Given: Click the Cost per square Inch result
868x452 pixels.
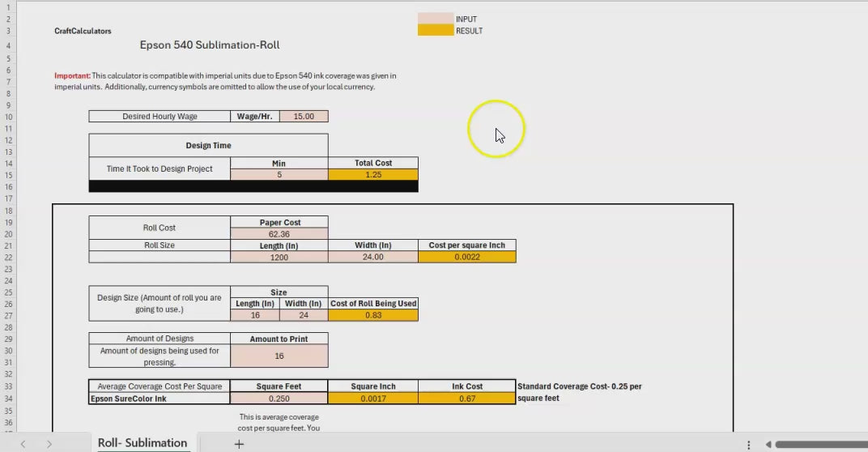Looking at the screenshot, I should [x=467, y=258].
